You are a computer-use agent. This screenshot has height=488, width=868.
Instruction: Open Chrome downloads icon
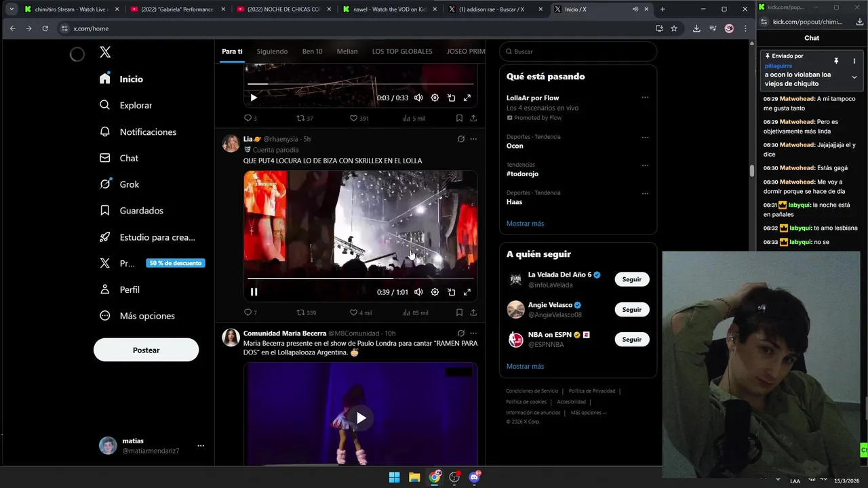point(696,28)
